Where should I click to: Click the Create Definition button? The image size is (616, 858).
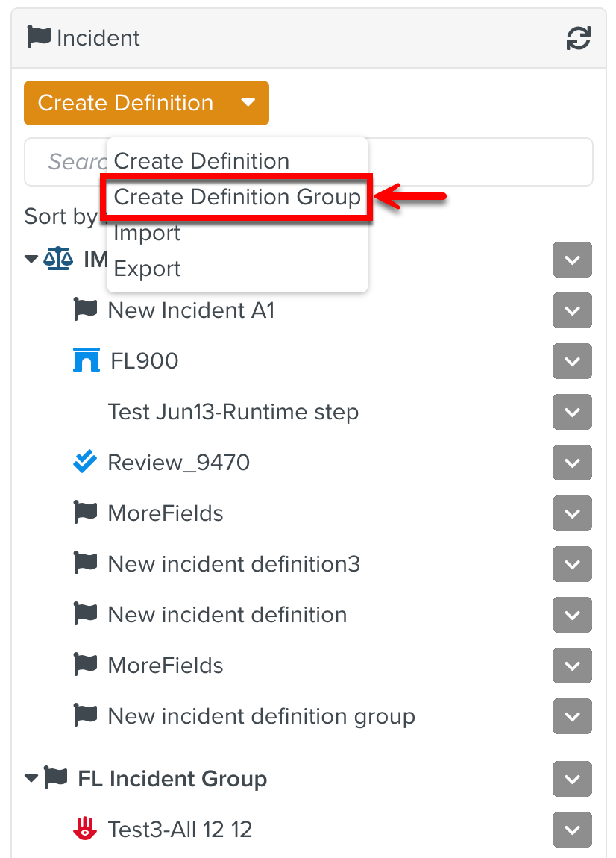(125, 103)
